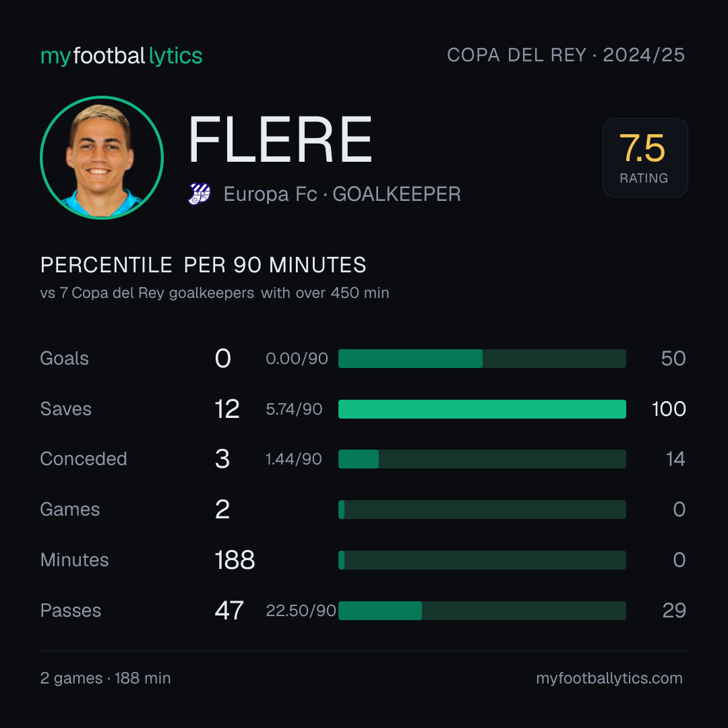Click the 2 games · 188 min footer text
Screen dimensions: 728x728
tap(105, 678)
